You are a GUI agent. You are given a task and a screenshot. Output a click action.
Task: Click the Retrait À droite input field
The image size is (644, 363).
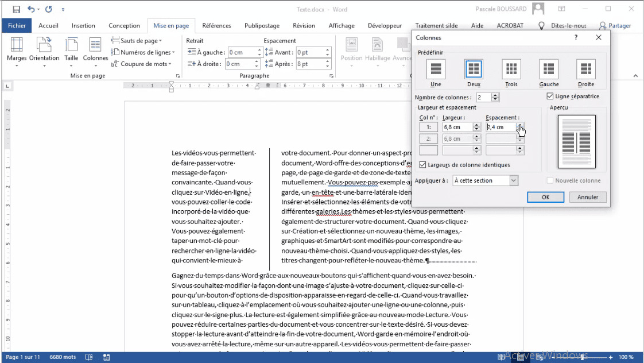click(x=239, y=64)
